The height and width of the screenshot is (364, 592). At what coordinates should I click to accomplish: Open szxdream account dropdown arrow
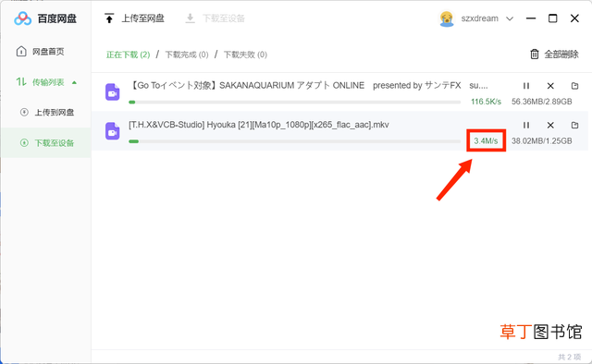pyautogui.click(x=510, y=18)
